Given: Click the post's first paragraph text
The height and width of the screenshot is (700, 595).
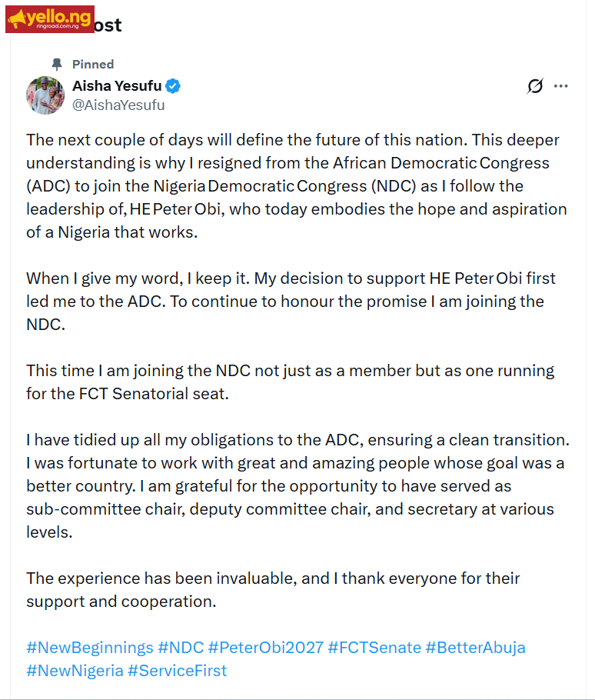Looking at the screenshot, I should 297,186.
